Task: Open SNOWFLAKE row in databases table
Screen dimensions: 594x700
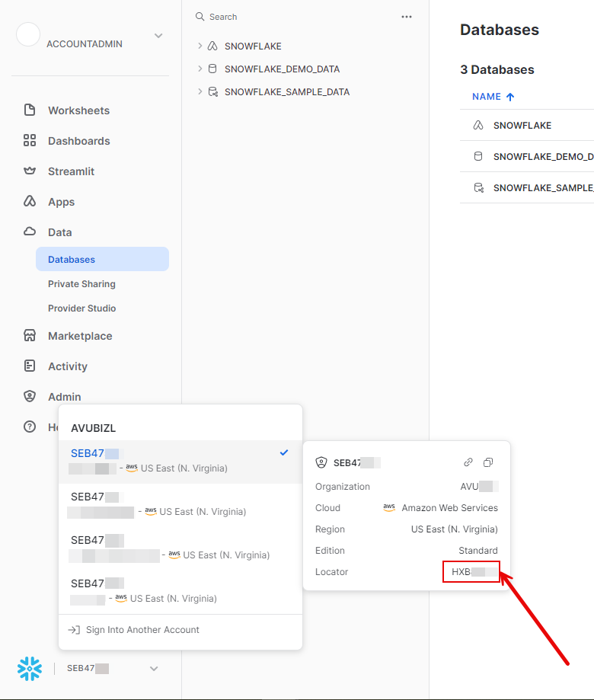Action: click(527, 125)
